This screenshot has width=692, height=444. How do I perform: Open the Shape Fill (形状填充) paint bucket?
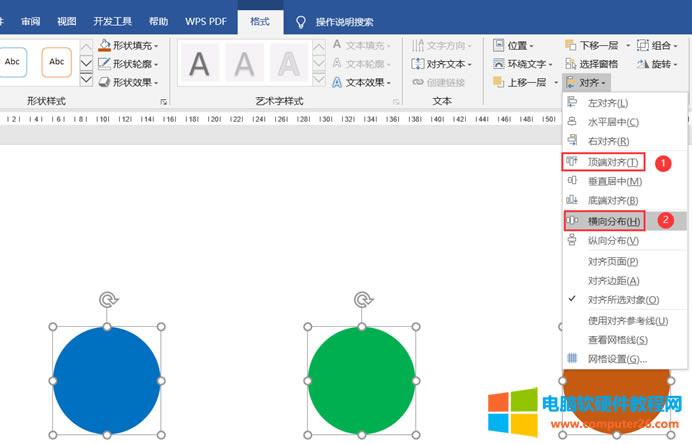pos(105,45)
